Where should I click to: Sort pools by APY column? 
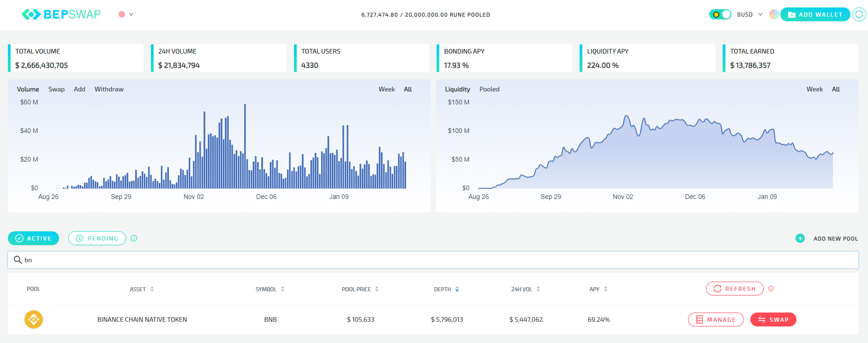click(599, 289)
